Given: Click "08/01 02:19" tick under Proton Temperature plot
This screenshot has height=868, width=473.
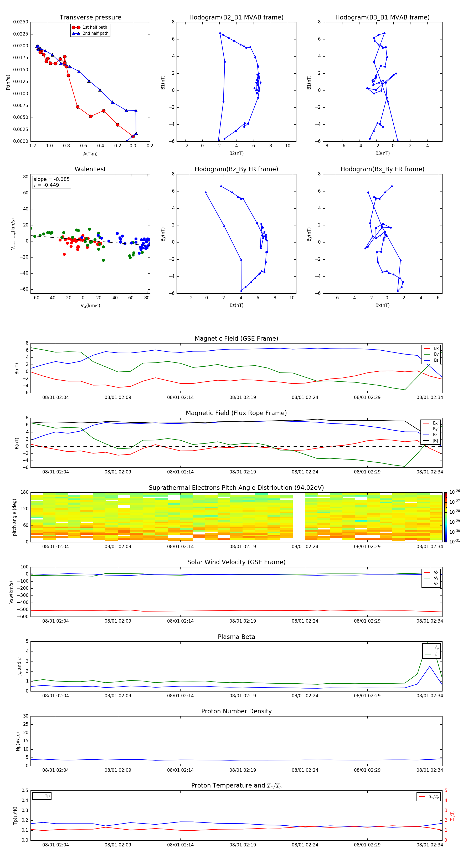Looking at the screenshot, I should [x=242, y=845].
